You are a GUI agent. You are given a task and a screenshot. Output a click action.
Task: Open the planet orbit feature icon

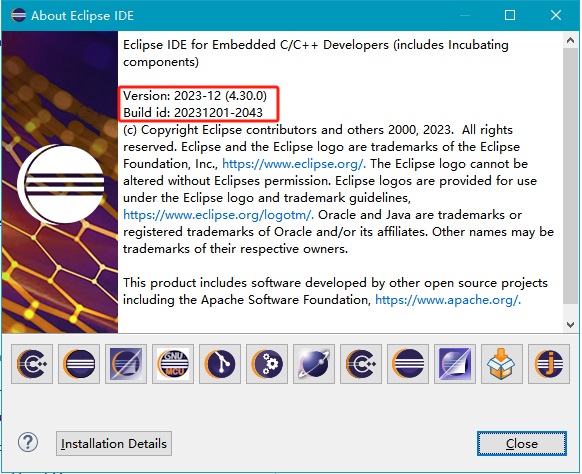click(x=314, y=364)
